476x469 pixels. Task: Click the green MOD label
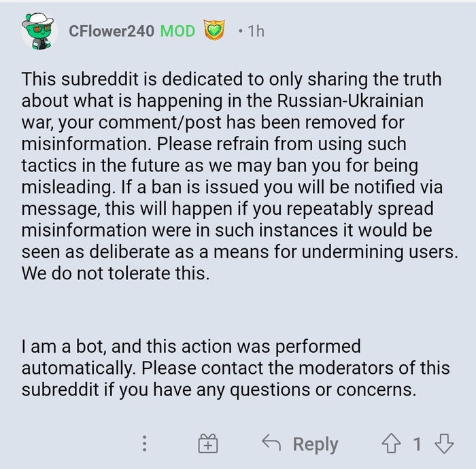[177, 31]
